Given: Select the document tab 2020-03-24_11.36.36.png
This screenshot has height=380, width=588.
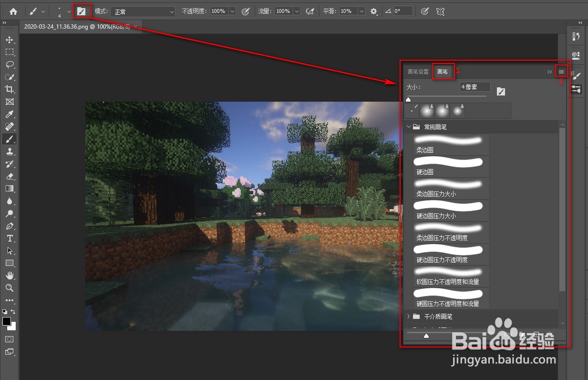Looking at the screenshot, I should click(77, 26).
